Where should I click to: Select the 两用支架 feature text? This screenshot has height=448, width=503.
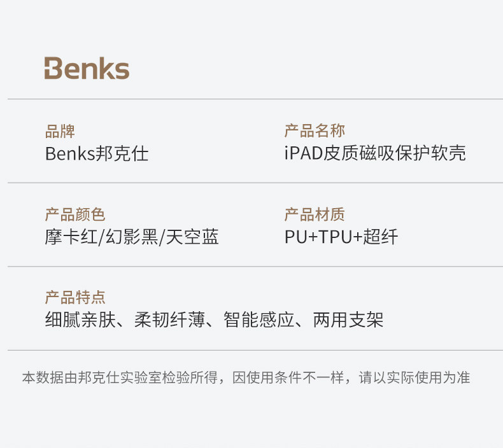pos(348,319)
